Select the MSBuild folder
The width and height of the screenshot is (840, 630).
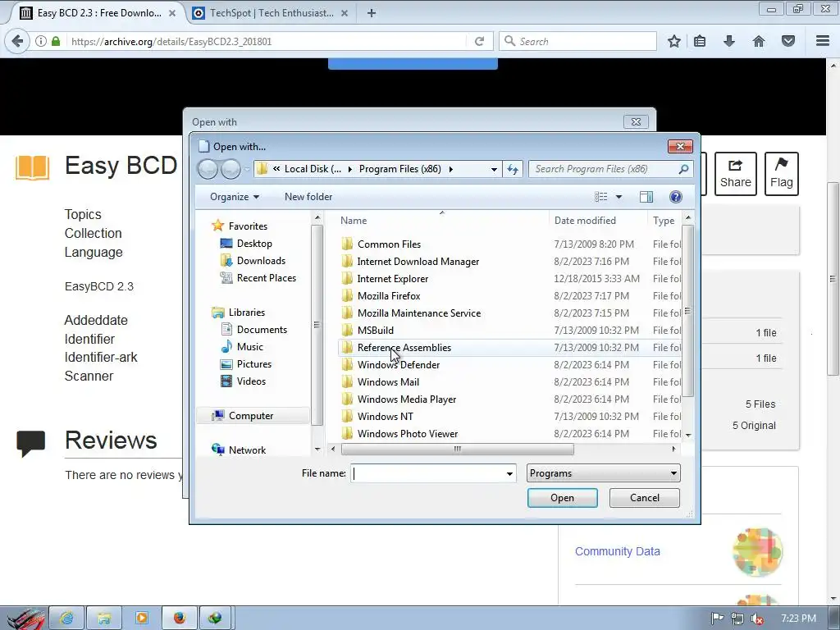tap(375, 330)
